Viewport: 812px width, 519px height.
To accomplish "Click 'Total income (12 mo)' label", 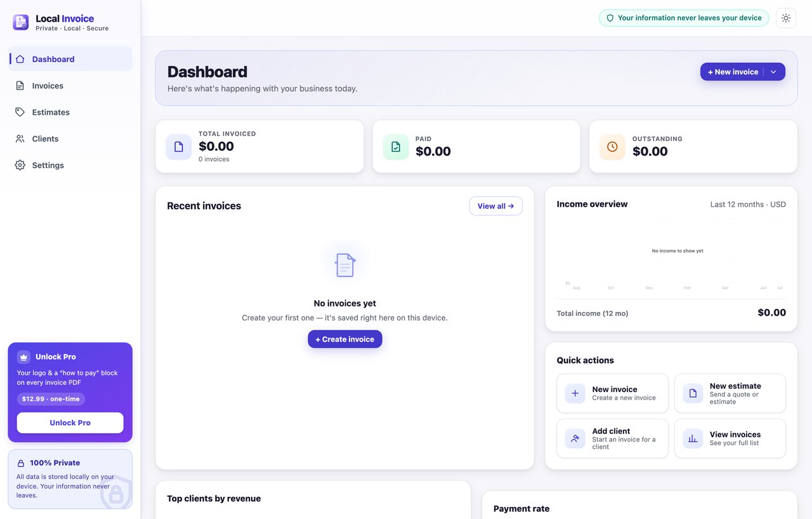I will pos(593,313).
